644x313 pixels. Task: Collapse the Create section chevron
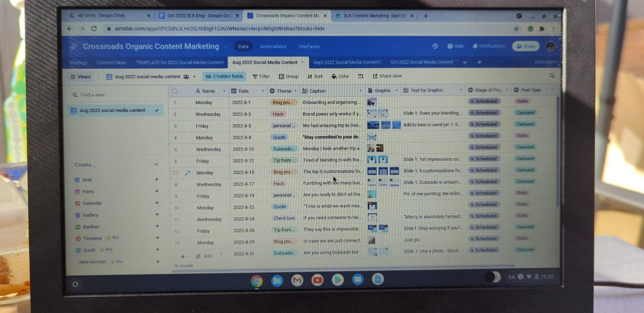coord(156,164)
